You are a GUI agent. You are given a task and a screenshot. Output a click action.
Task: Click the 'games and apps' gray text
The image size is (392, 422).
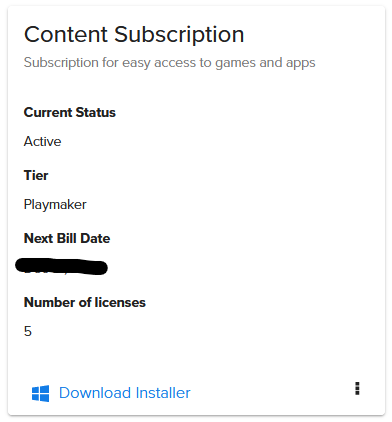tap(265, 63)
